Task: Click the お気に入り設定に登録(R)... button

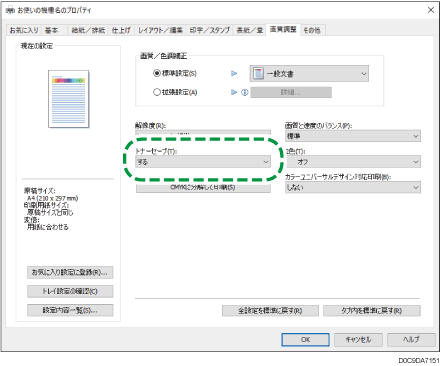Action: (70, 272)
